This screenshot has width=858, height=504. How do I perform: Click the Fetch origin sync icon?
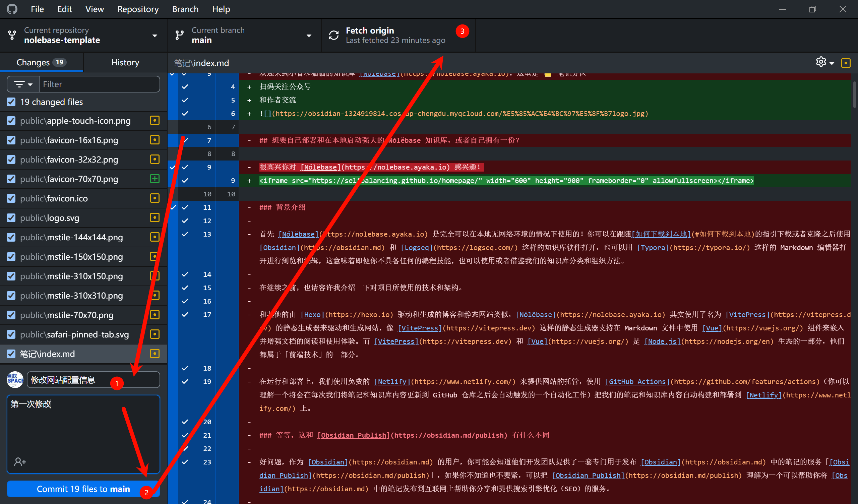point(334,35)
